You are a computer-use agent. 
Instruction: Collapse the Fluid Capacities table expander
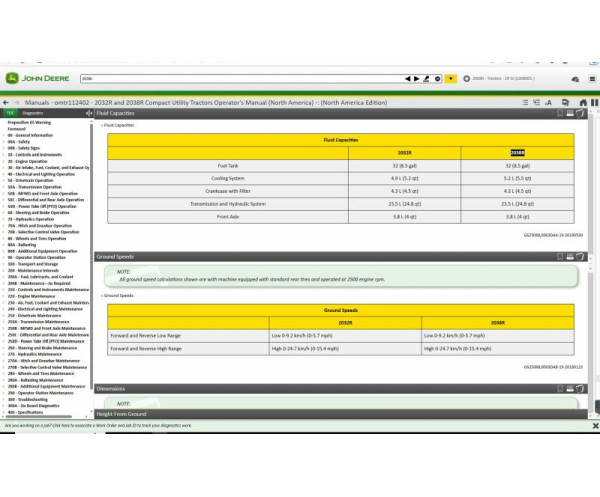pos(102,126)
